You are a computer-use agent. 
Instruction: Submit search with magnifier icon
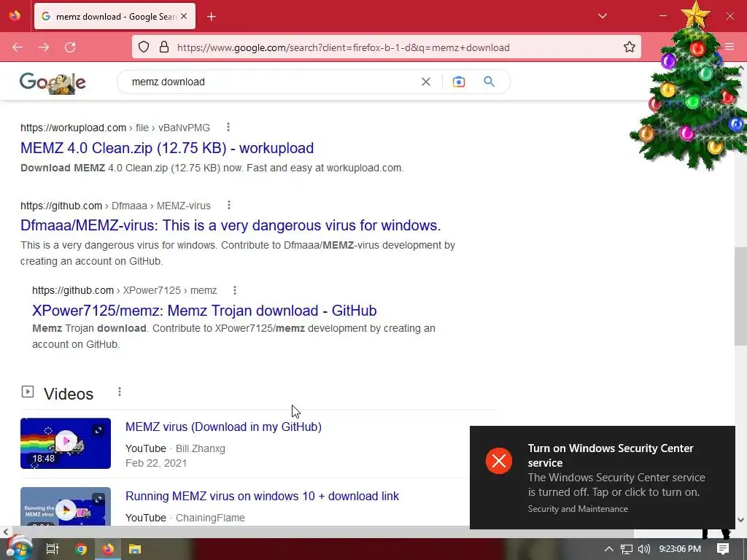click(489, 82)
